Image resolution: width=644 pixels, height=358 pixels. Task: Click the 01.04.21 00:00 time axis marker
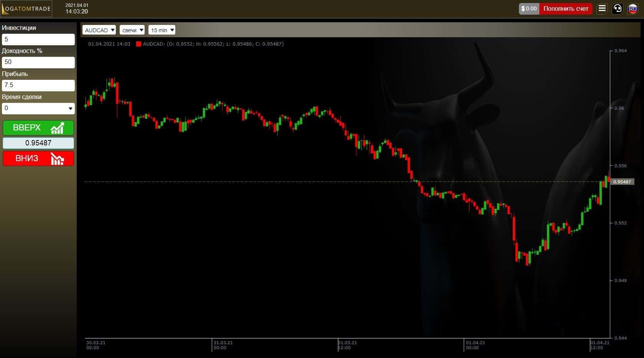[x=475, y=345]
